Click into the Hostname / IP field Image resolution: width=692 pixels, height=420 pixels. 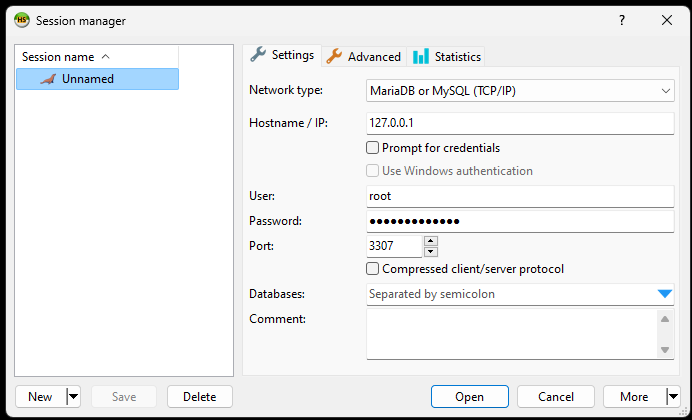pos(520,123)
